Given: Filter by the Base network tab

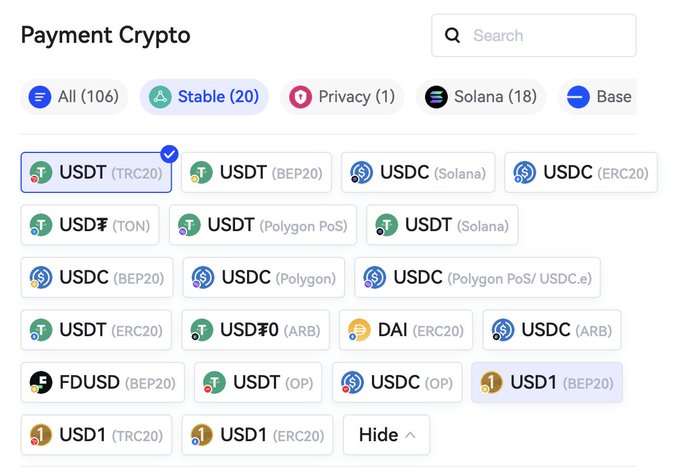Looking at the screenshot, I should click(599, 97).
